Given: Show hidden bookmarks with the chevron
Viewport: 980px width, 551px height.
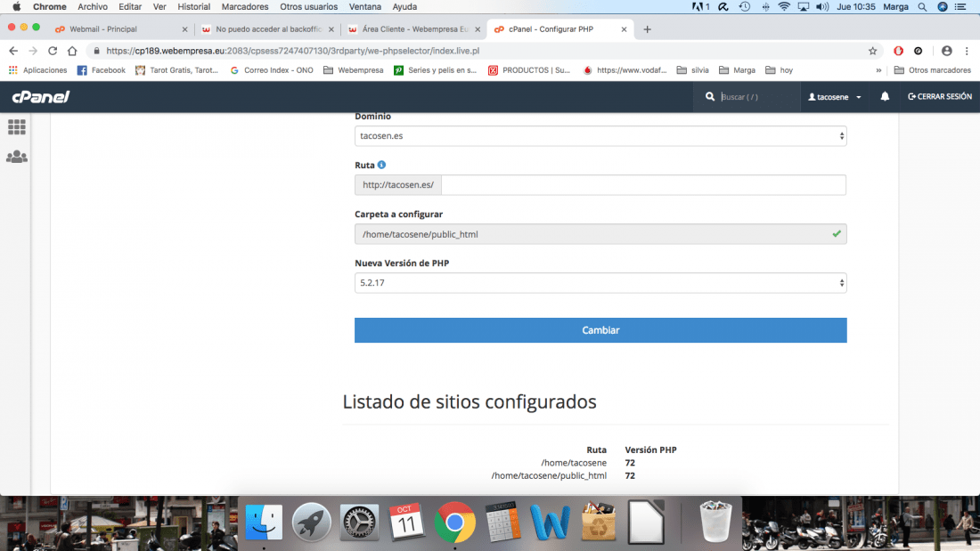Looking at the screenshot, I should click(x=878, y=70).
